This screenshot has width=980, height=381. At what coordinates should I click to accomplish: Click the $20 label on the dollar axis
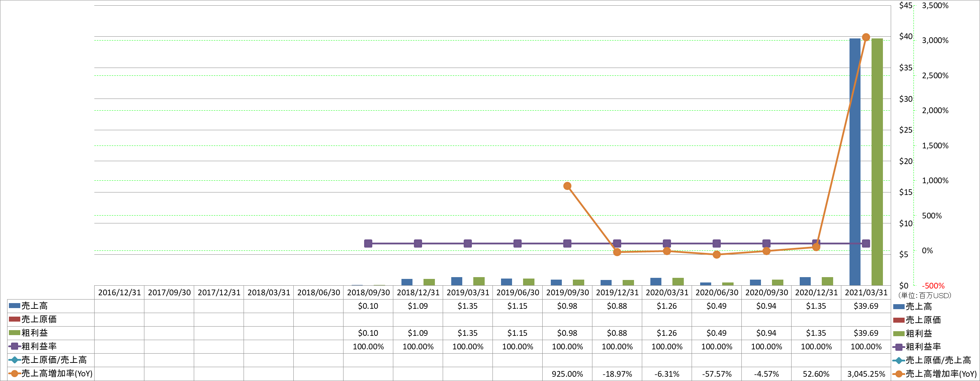click(906, 161)
